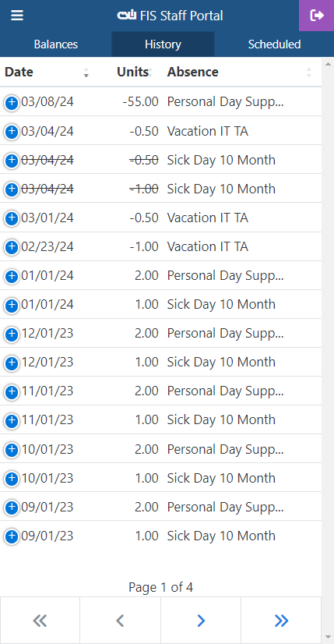
Task: Open the hamburger menu icon
Action: point(17,16)
